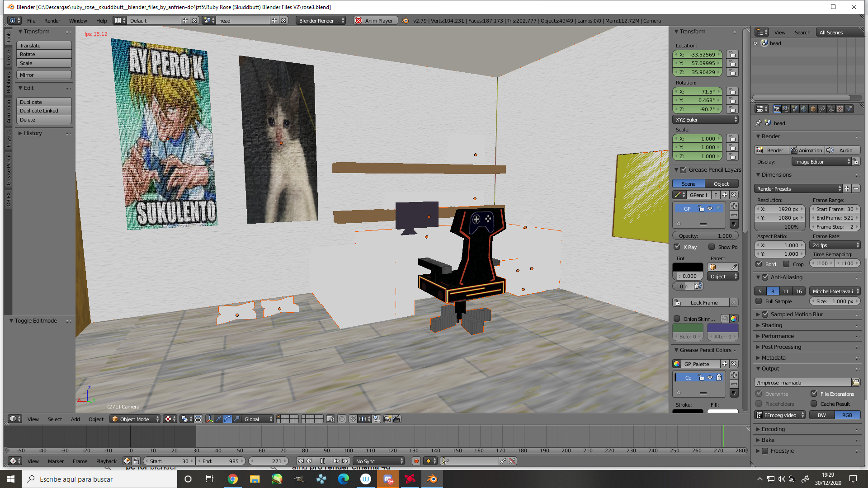This screenshot has height=488, width=868.
Task: Switch to Render Layers properties icon
Action: click(786, 109)
